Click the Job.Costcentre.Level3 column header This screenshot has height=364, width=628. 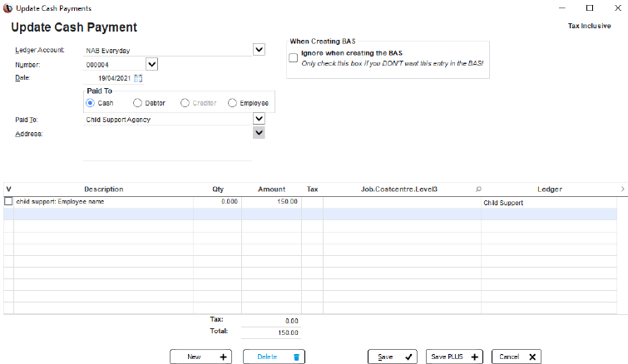tap(399, 189)
